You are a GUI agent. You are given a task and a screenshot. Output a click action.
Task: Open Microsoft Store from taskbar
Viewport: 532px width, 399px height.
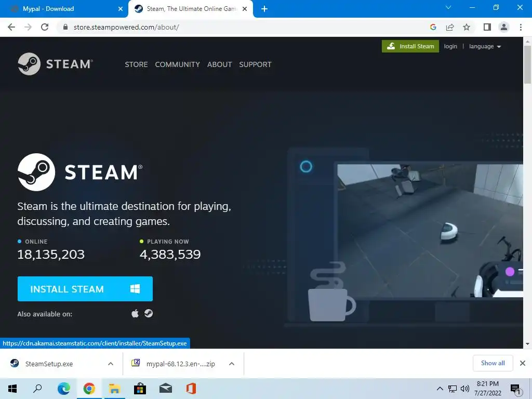tap(140, 389)
